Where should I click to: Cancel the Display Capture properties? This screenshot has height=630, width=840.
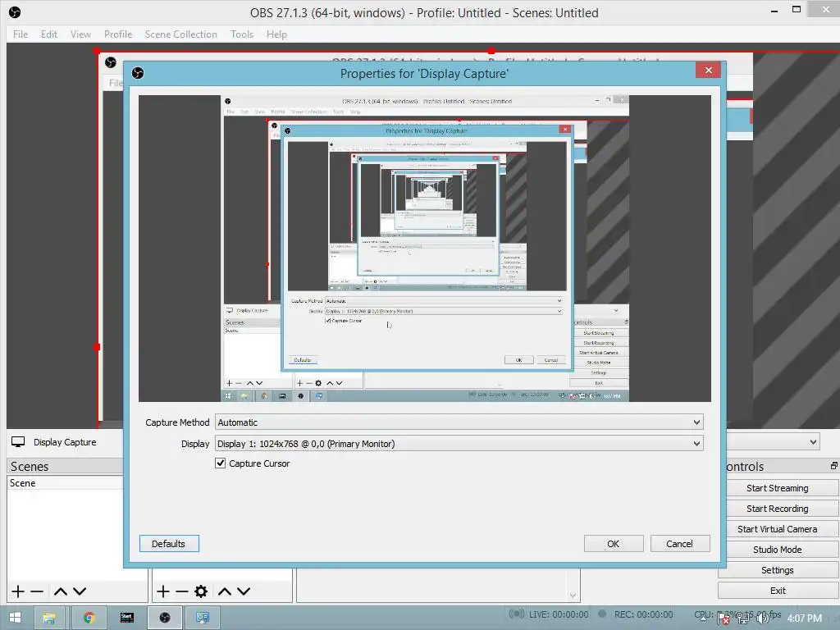[680, 544]
